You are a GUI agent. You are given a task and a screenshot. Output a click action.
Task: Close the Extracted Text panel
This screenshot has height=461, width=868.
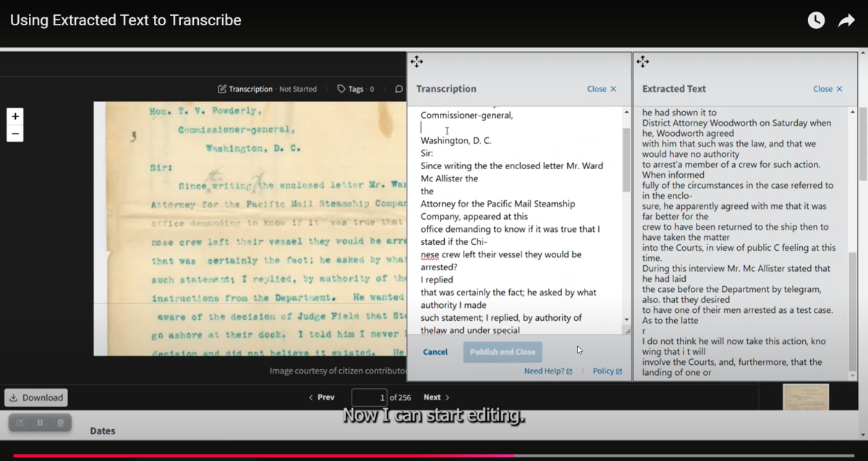click(x=827, y=89)
